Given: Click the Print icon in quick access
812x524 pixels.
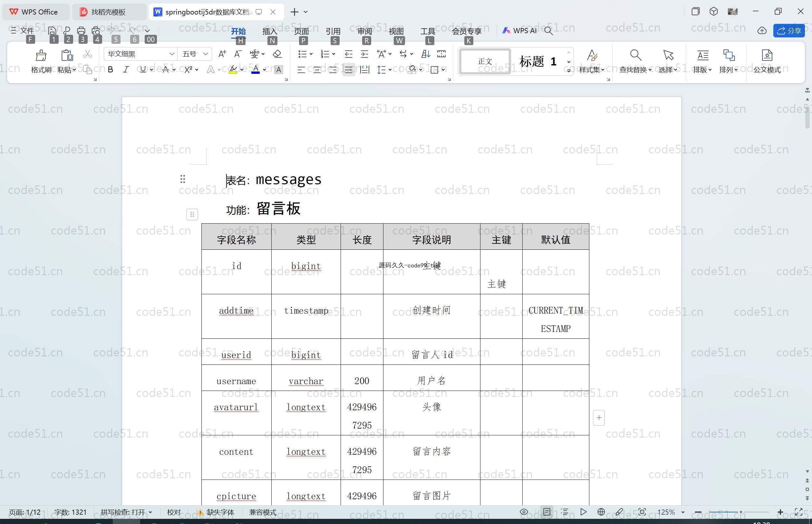Looking at the screenshot, I should [x=81, y=31].
